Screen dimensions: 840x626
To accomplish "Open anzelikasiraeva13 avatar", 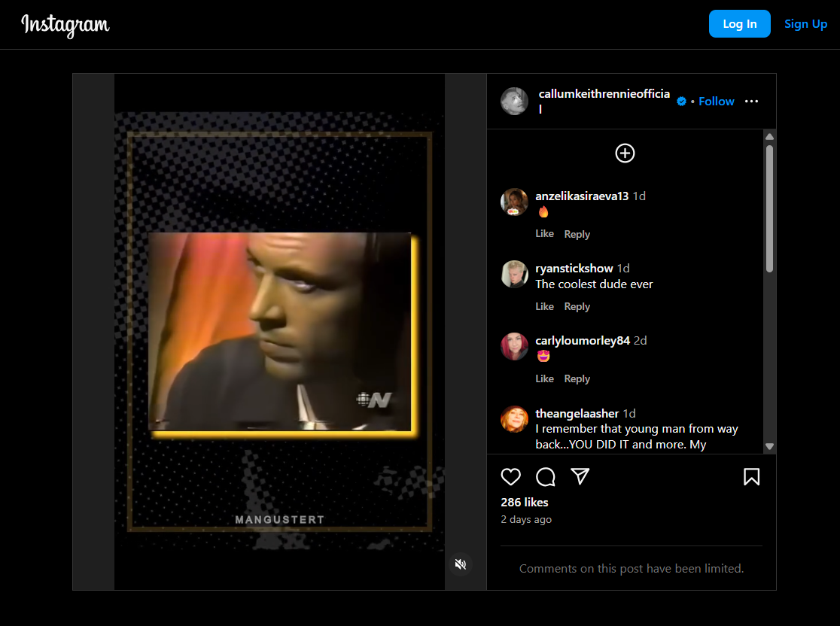I will click(514, 202).
